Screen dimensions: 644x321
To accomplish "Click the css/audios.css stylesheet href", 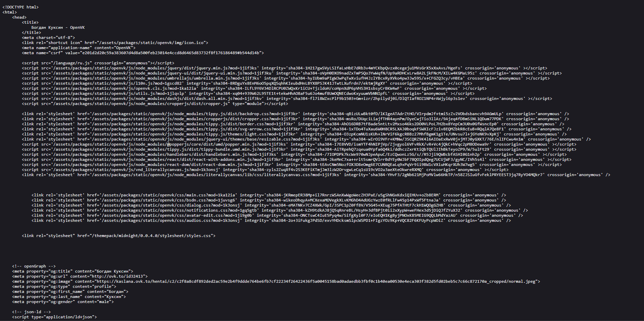I will [x=164, y=220].
